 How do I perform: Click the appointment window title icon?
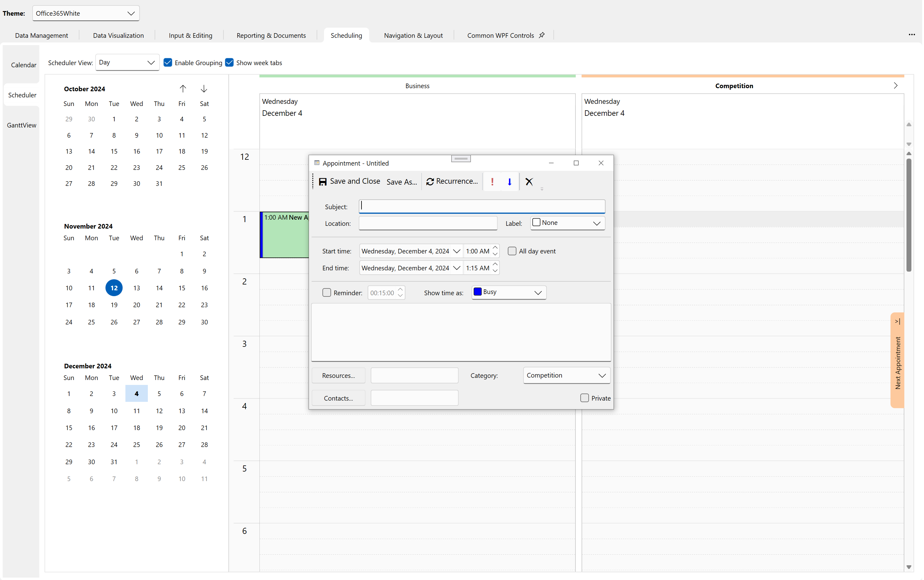click(x=317, y=163)
